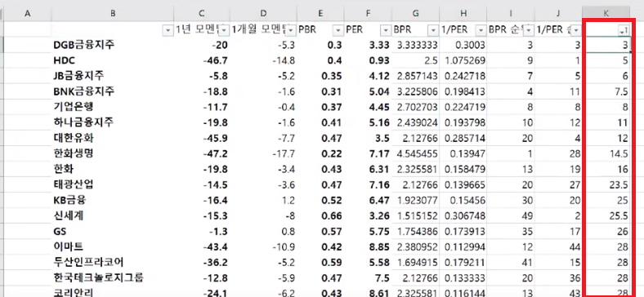Select column D header
This screenshot has width=644, height=297.
[263, 14]
